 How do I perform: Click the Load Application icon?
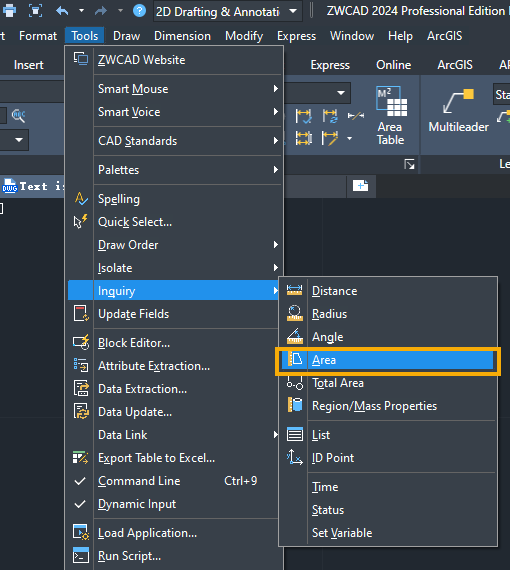click(81, 532)
